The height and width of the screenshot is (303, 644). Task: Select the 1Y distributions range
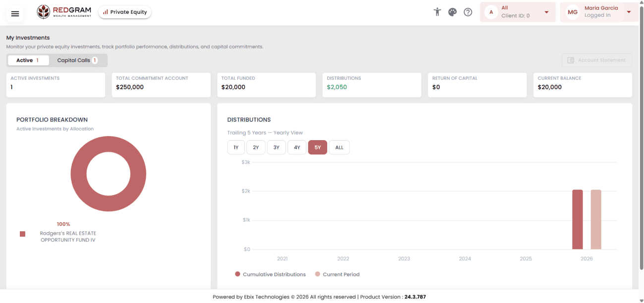[236, 148]
